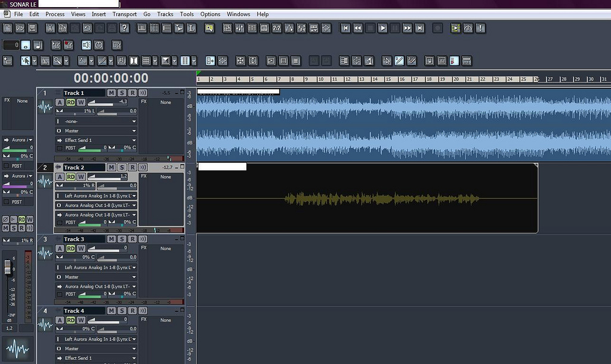This screenshot has width=611, height=364.
Task: Open the Lyrics view L icon
Action: [x=192, y=28]
